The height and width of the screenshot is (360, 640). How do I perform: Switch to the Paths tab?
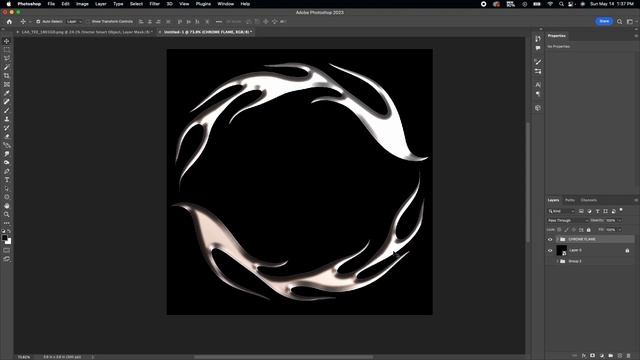[x=570, y=200]
